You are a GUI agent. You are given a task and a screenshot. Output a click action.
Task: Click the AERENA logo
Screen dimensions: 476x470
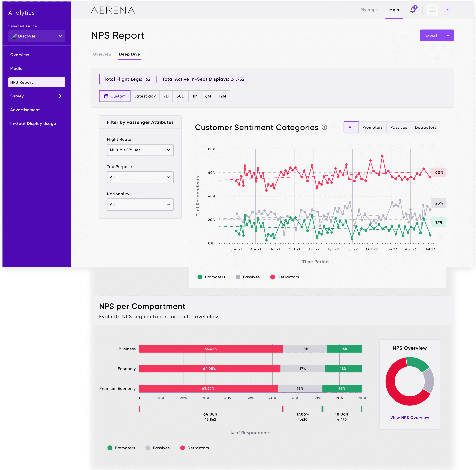pyautogui.click(x=113, y=10)
